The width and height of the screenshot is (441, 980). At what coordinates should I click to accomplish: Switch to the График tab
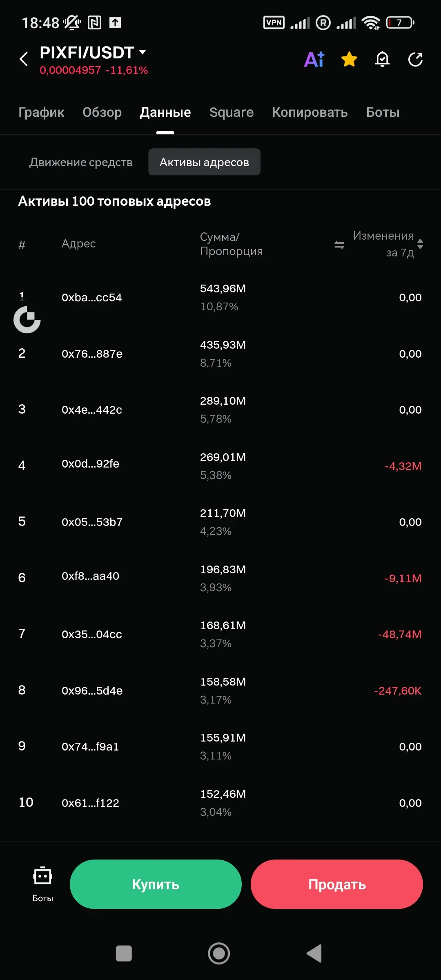(x=41, y=112)
